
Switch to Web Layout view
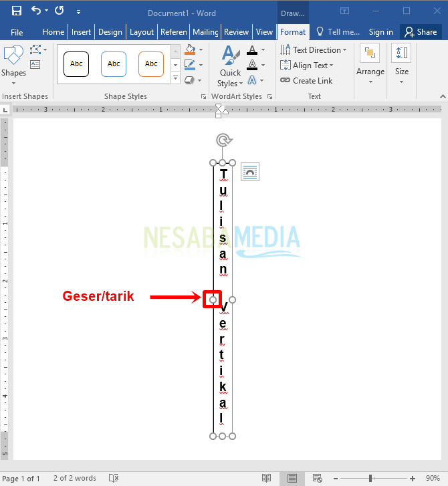coord(317,478)
